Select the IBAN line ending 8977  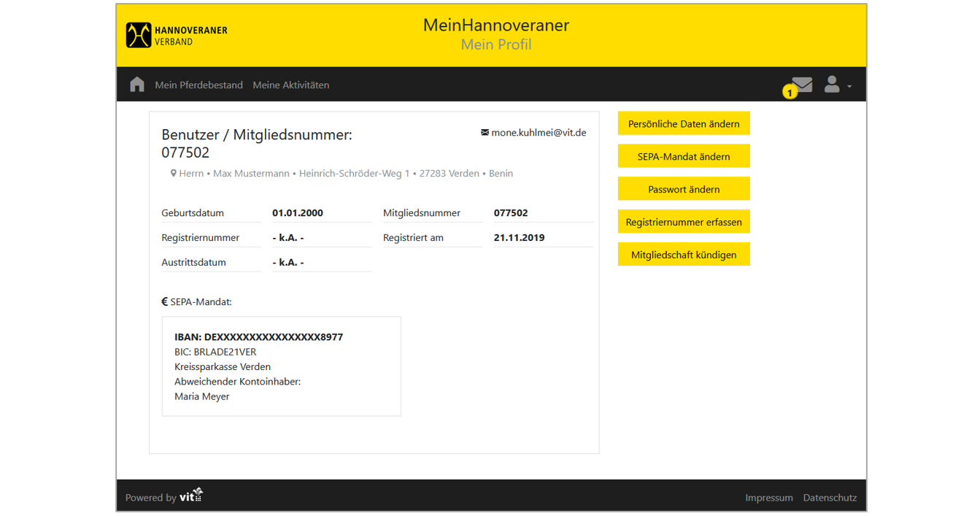click(258, 337)
